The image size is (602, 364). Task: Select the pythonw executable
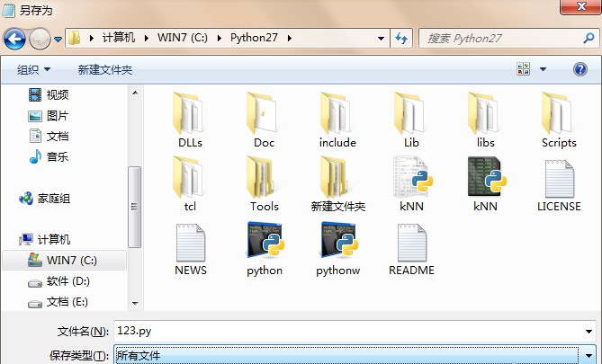click(337, 249)
